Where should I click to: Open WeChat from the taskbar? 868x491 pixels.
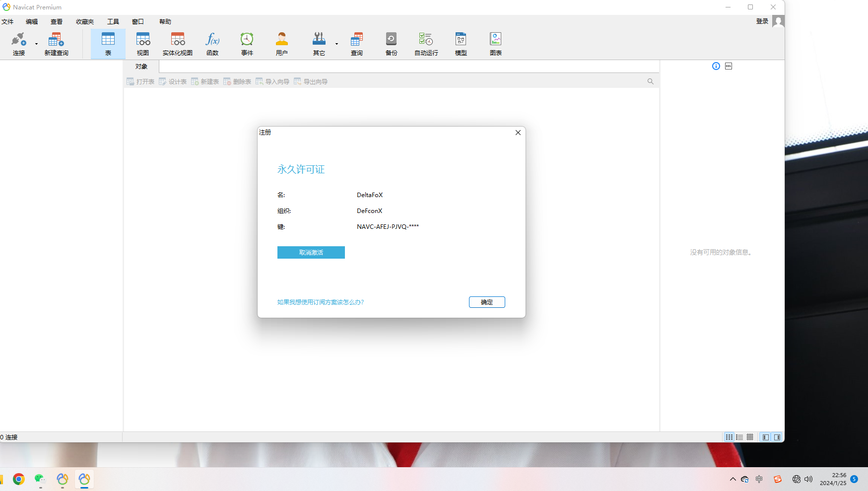(40, 479)
